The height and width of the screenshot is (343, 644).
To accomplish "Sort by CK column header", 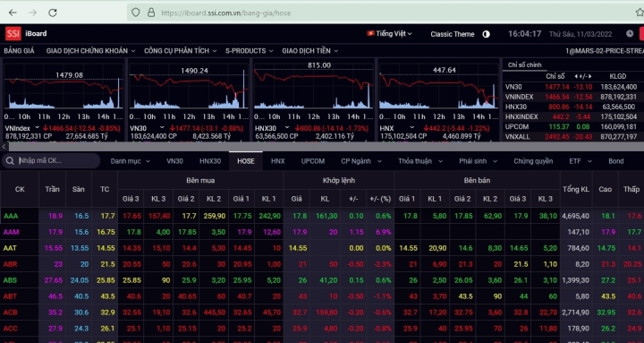I will [20, 189].
